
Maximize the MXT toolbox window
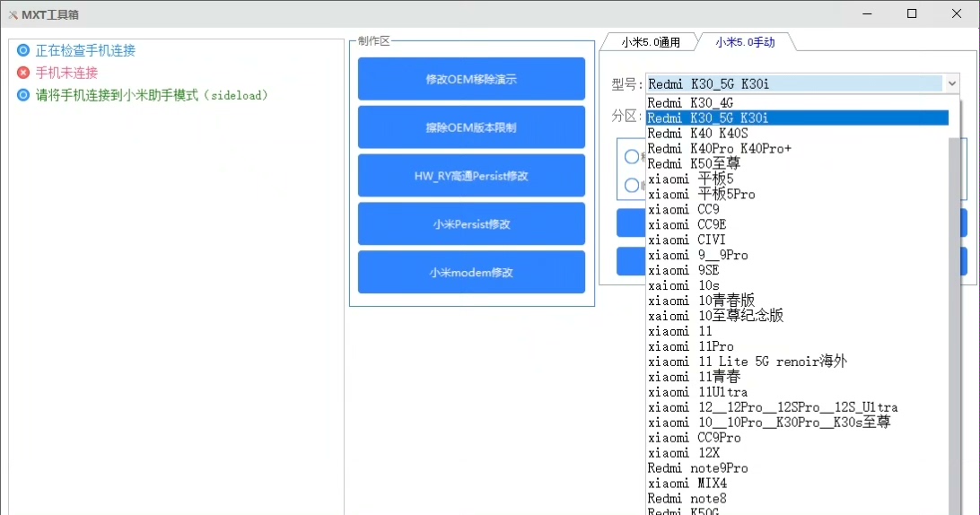click(912, 13)
